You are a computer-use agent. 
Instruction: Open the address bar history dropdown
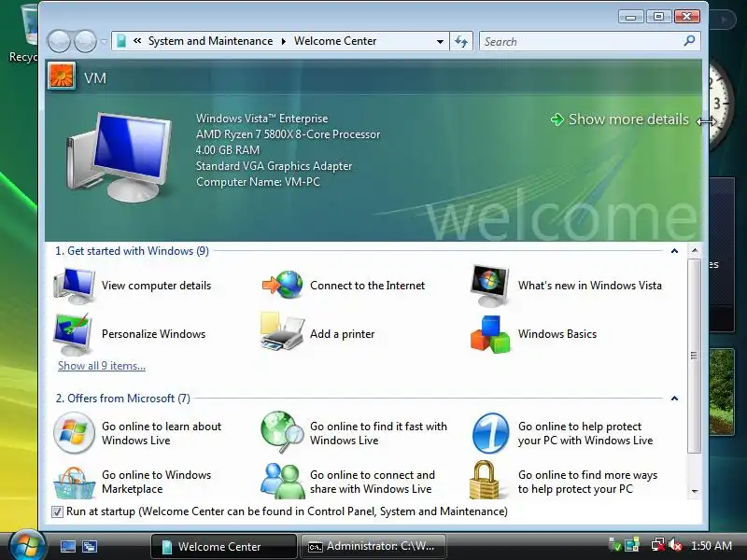tap(440, 41)
